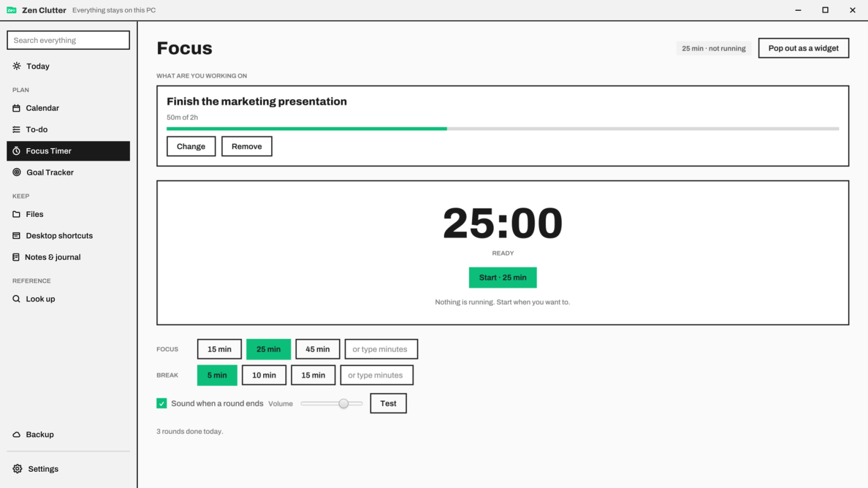Image resolution: width=868 pixels, height=488 pixels.
Task: Click the 'Nothing is running' message
Action: [502, 302]
